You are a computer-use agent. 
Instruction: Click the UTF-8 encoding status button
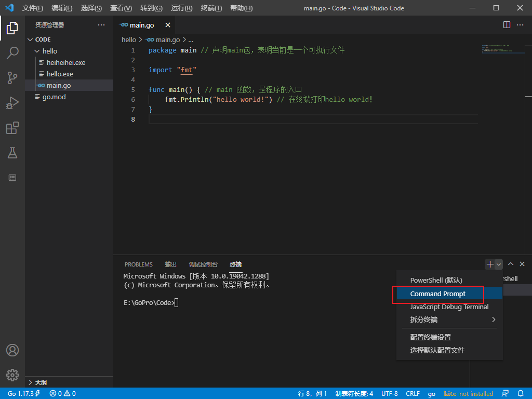(x=389, y=393)
